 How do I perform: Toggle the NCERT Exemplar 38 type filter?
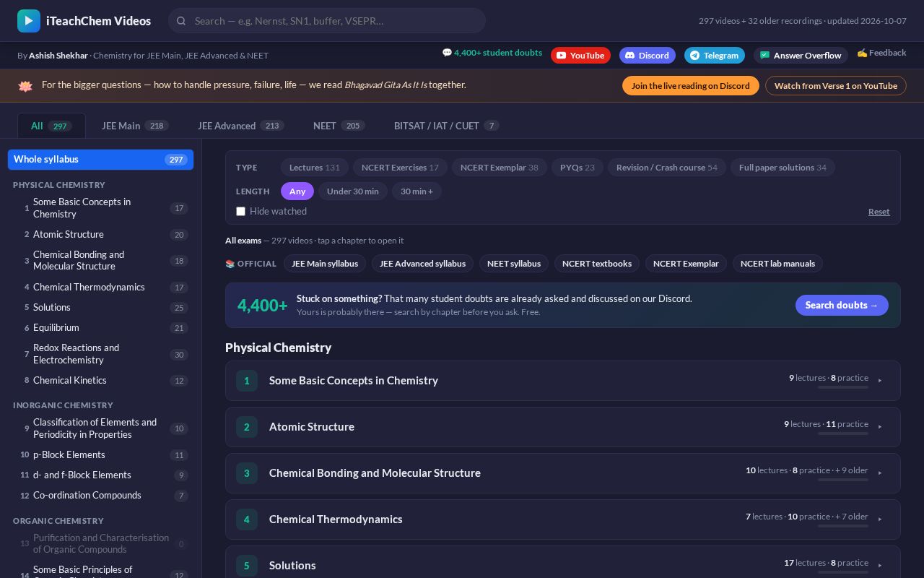[x=500, y=168]
